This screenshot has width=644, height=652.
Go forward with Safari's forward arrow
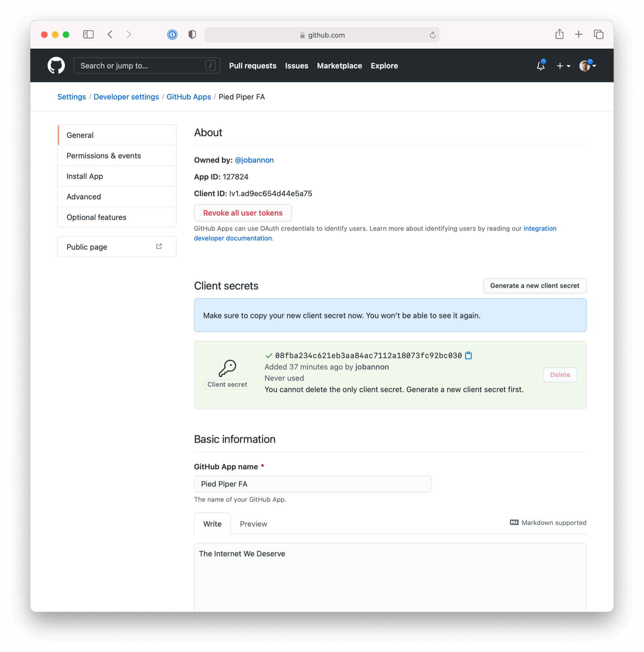click(129, 35)
